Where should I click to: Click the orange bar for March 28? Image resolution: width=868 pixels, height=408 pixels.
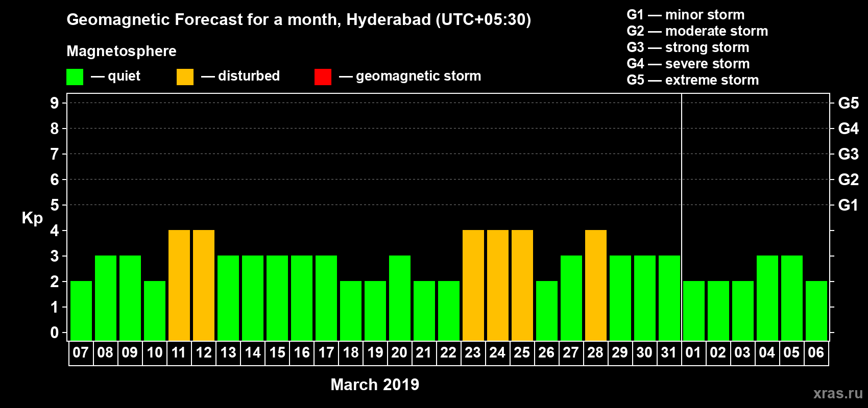click(x=596, y=286)
